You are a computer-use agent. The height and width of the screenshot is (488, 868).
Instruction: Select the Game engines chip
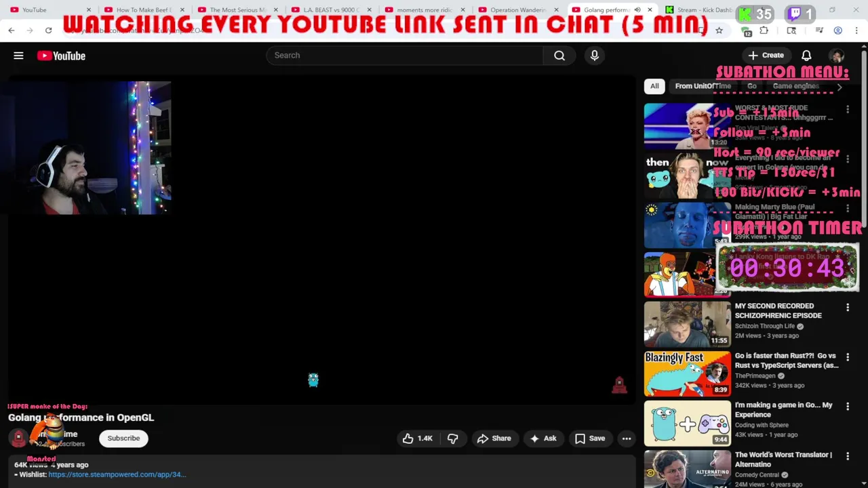coord(796,86)
